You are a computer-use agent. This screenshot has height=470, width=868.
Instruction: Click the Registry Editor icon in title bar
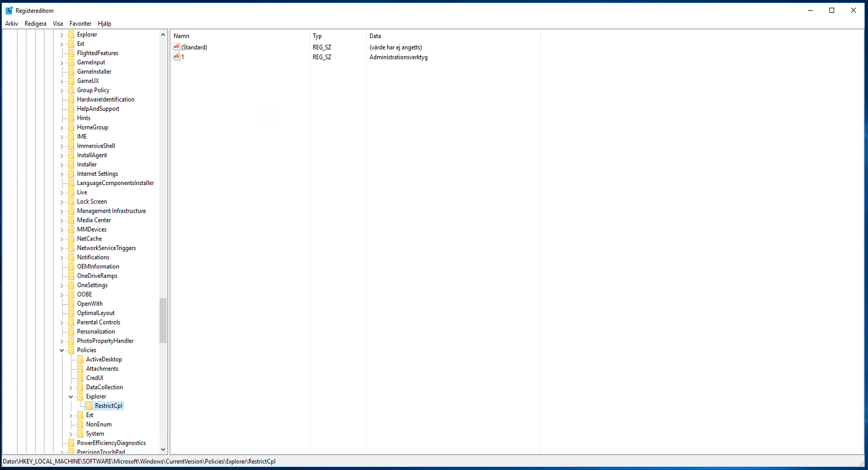(9, 10)
